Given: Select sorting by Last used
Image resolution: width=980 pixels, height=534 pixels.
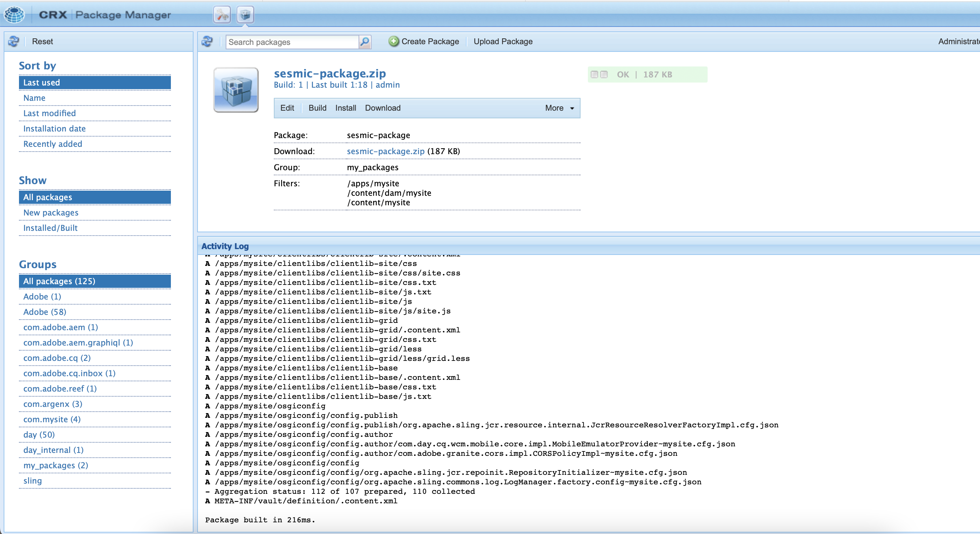Looking at the screenshot, I should click(41, 83).
